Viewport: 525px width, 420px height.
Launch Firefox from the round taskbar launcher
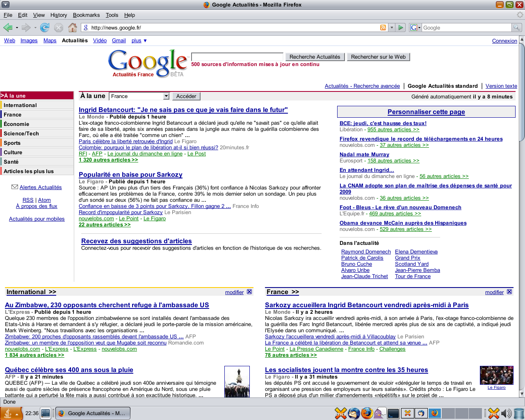(367, 413)
